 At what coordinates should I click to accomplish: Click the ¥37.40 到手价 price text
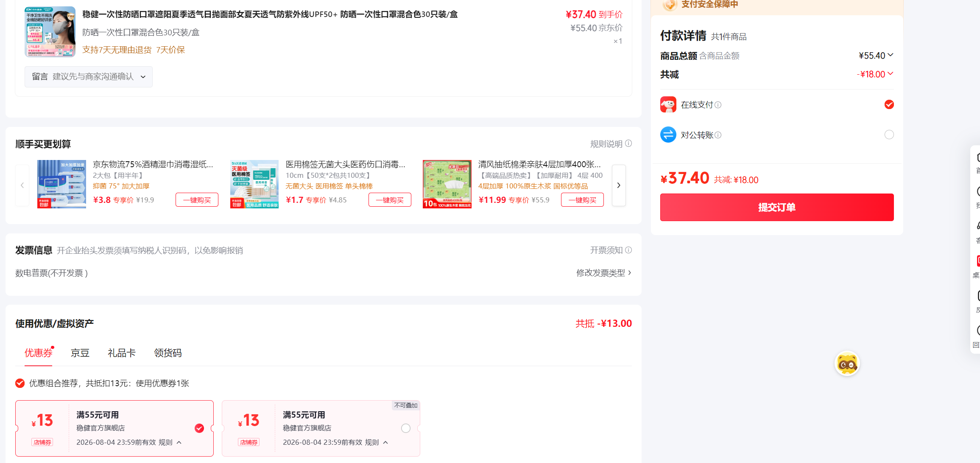pos(594,14)
